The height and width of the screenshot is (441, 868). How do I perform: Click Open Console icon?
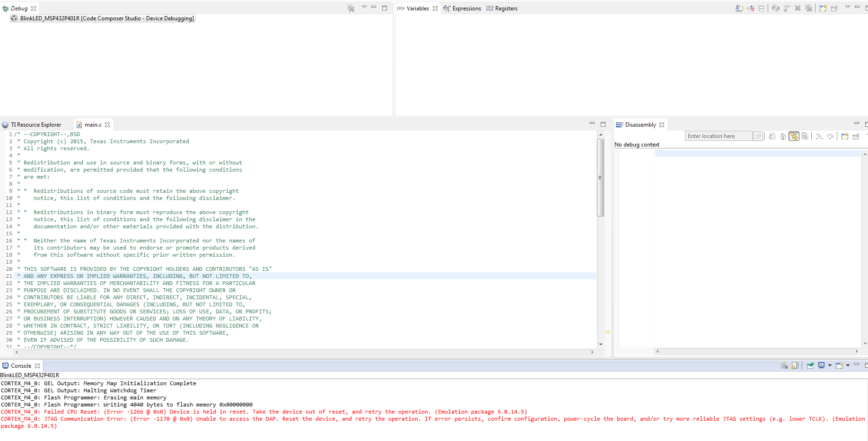[x=839, y=365]
